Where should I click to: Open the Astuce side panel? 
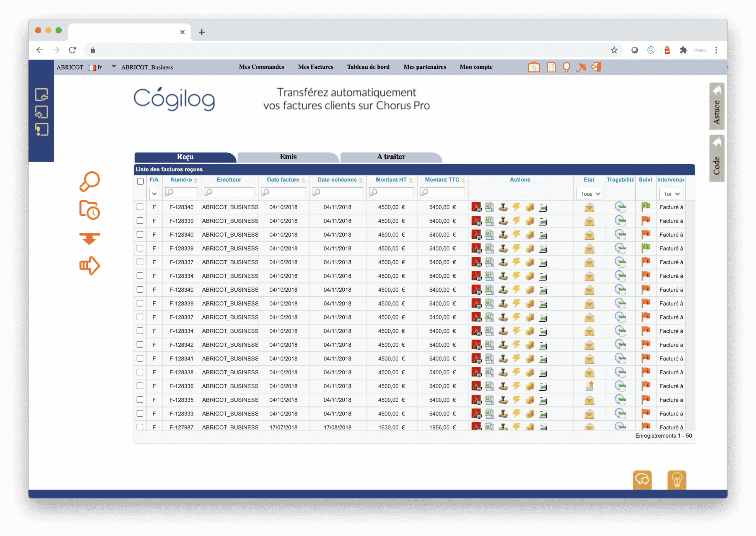[x=717, y=106]
